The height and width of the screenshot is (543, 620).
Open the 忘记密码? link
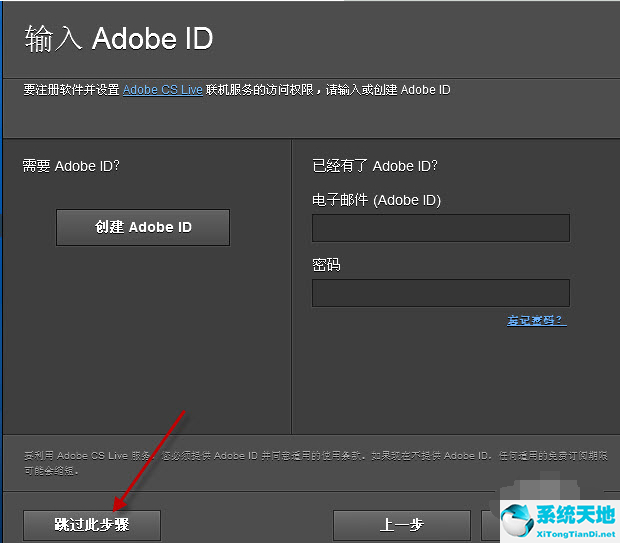(x=537, y=320)
